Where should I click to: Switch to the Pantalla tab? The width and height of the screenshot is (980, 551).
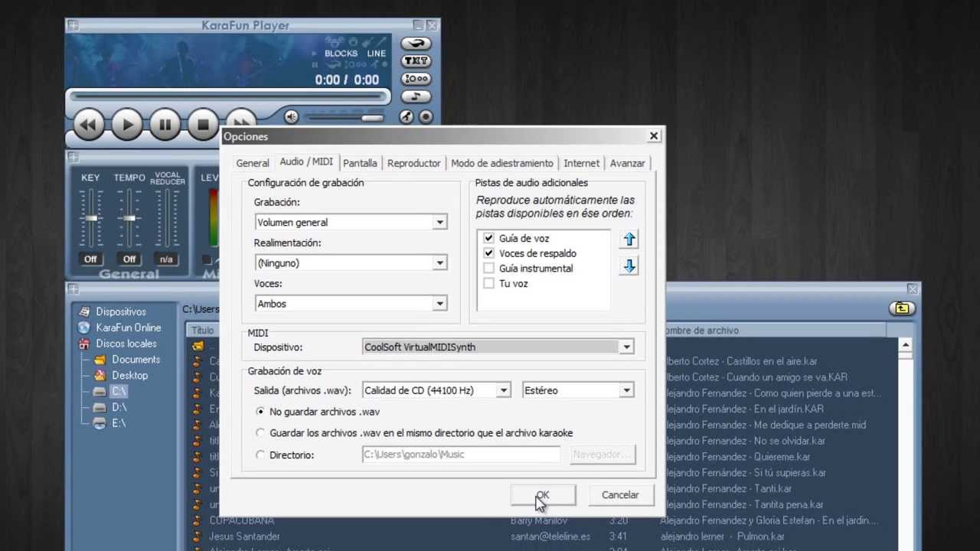360,163
